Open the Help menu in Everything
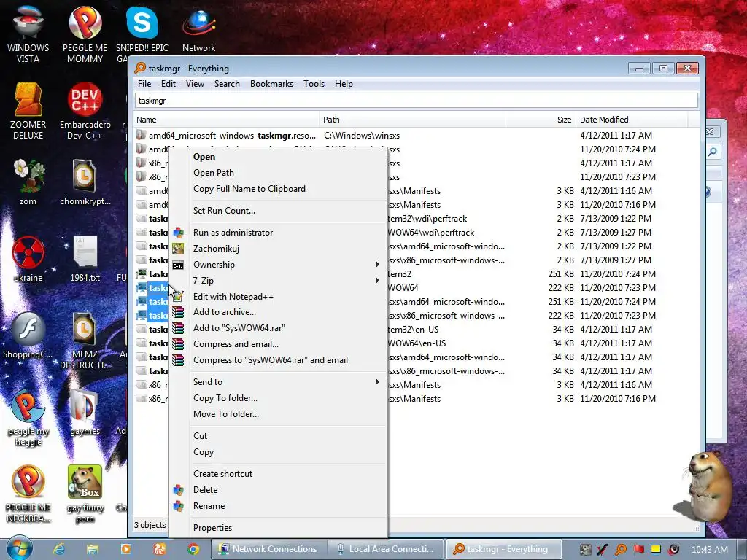The height and width of the screenshot is (560, 747). click(x=344, y=84)
